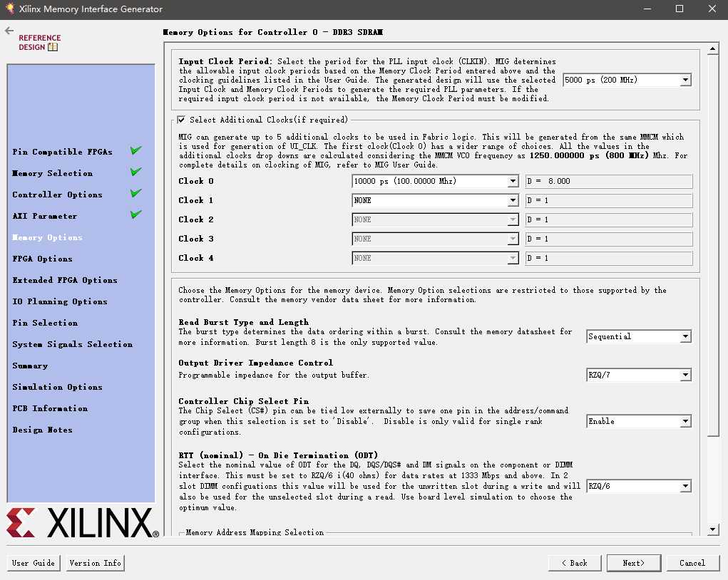Open RTT nominal RZQ/6 dropdown
Image resolution: width=728 pixels, height=580 pixels.
point(639,486)
